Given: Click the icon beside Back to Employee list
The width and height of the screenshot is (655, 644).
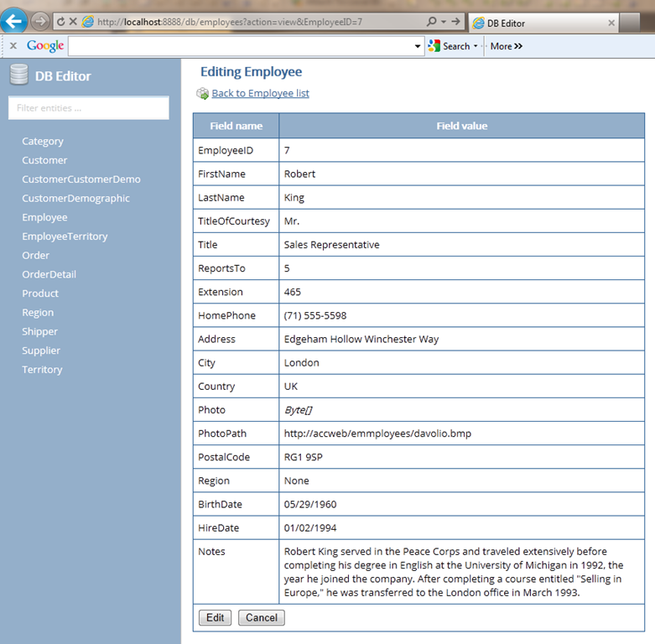Looking at the screenshot, I should coord(202,94).
